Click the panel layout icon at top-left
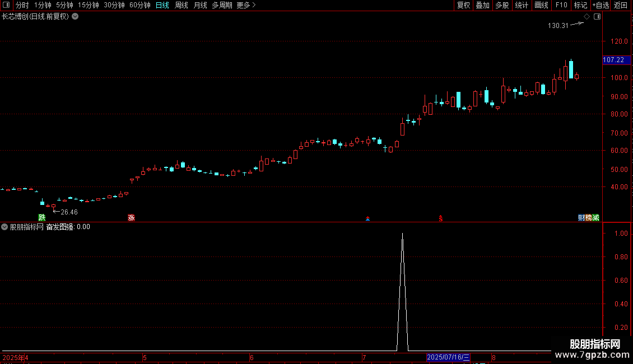This screenshot has height=364, width=633. click(x=6, y=5)
